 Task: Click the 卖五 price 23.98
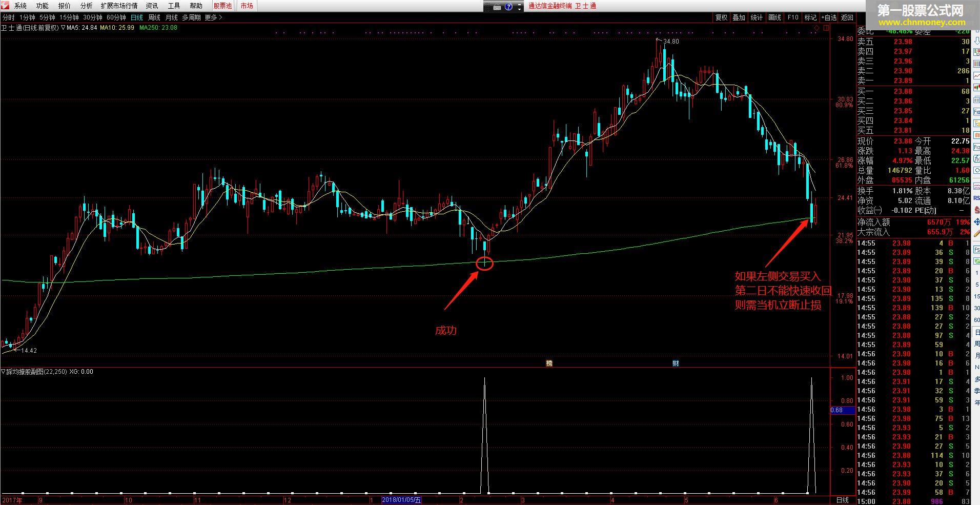pos(903,42)
